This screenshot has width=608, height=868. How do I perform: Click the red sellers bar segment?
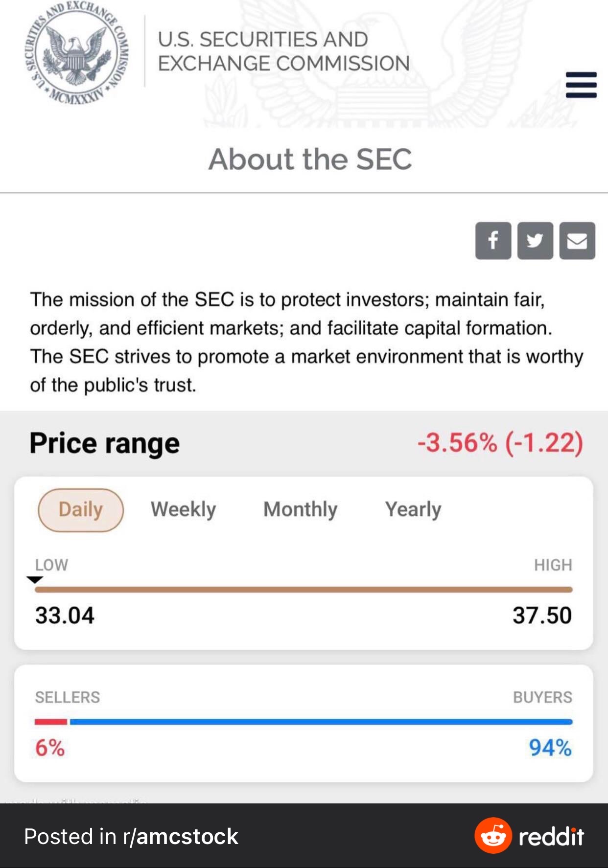[51, 722]
